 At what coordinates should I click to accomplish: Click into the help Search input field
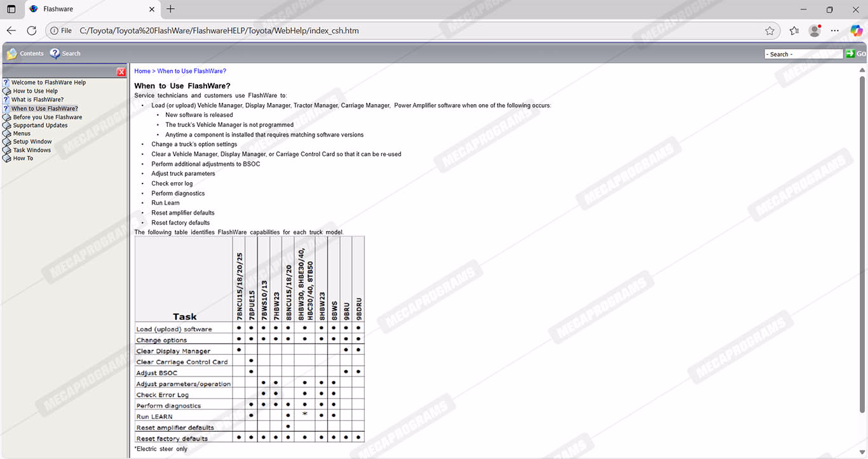click(803, 55)
